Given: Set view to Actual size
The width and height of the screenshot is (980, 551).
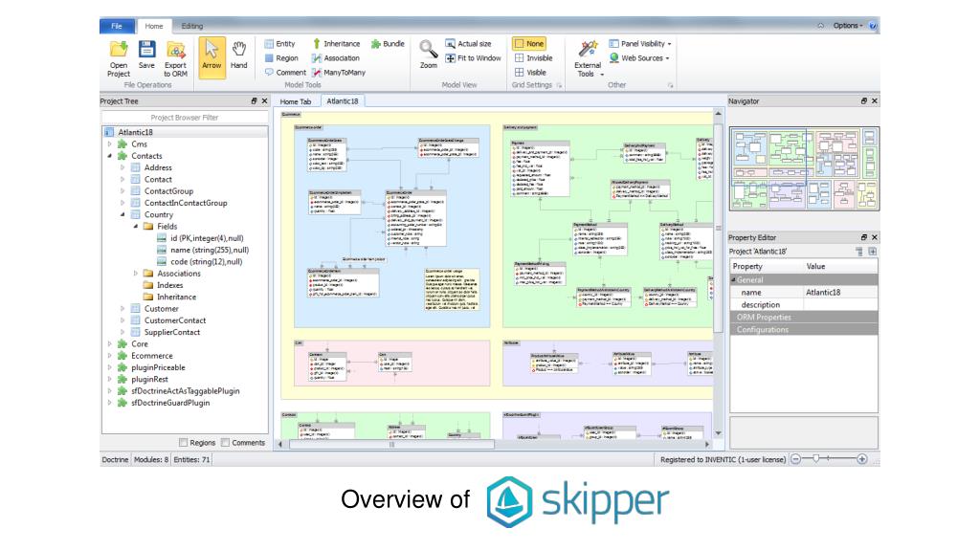Looking at the screenshot, I should (x=468, y=44).
